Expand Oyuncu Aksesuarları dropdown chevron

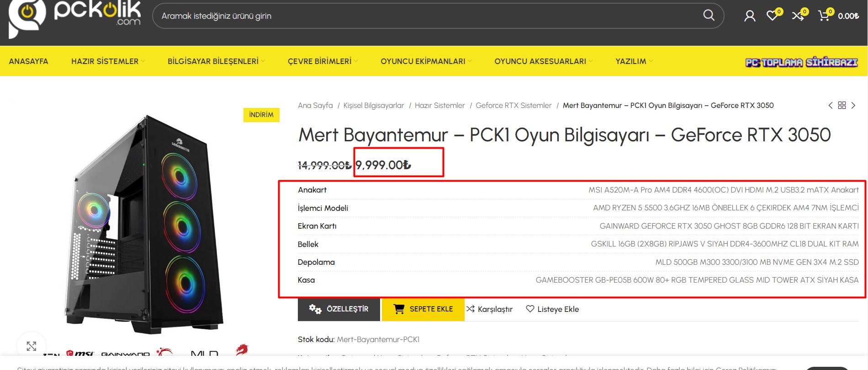point(591,61)
